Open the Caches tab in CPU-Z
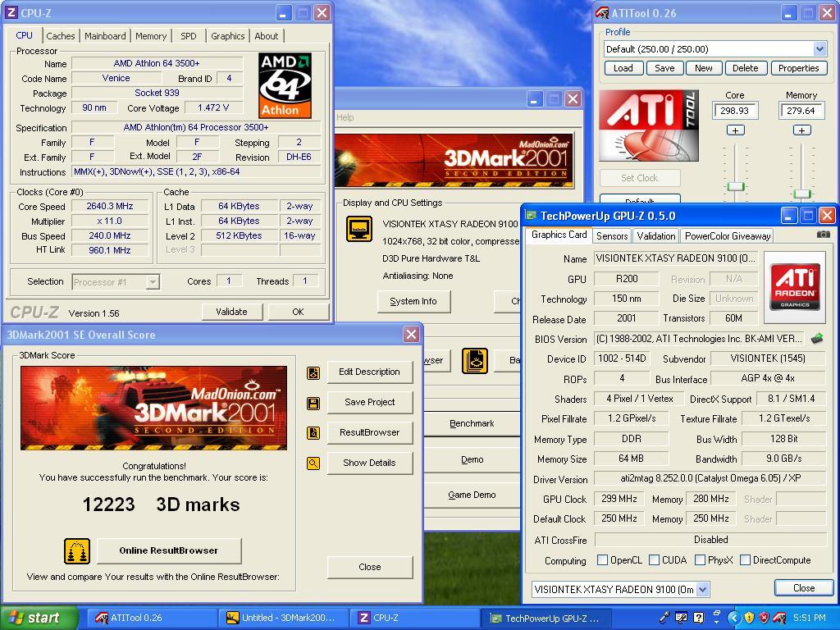The width and height of the screenshot is (840, 630). click(61, 36)
